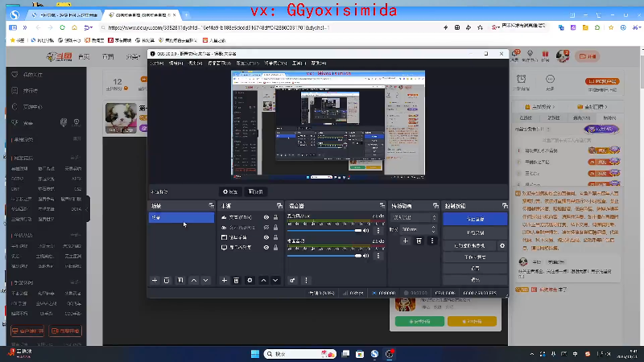Click Start Virtual Camera button in Controls
This screenshot has height=362, width=644.
469,246
